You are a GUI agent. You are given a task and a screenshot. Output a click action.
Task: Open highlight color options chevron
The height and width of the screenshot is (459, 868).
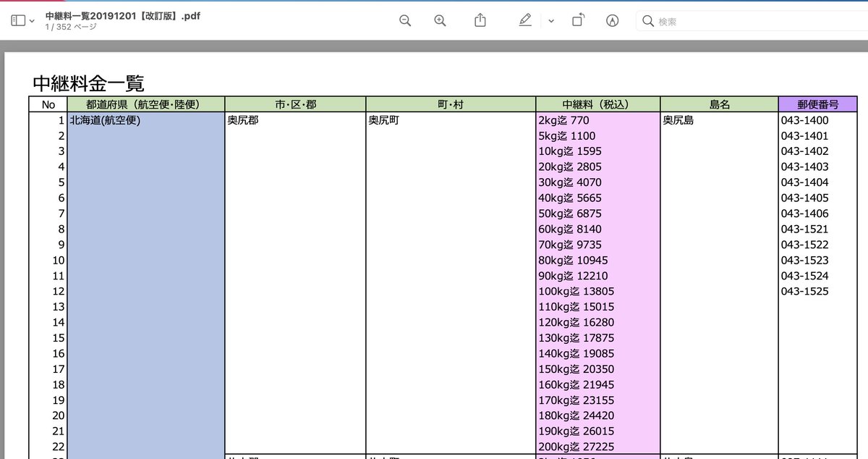551,21
